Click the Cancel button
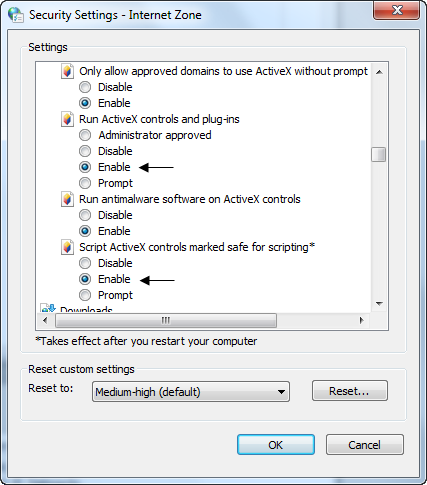Screen dimensions: 427x485 365,445
